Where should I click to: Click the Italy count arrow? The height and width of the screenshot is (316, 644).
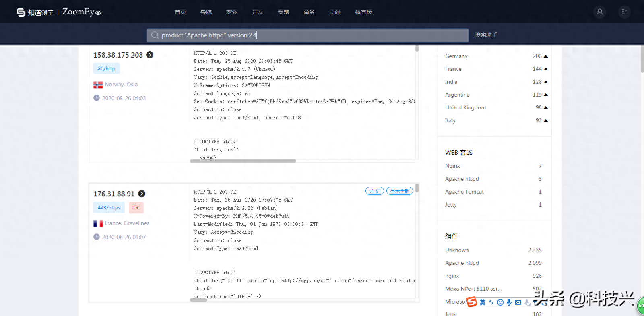coord(546,121)
